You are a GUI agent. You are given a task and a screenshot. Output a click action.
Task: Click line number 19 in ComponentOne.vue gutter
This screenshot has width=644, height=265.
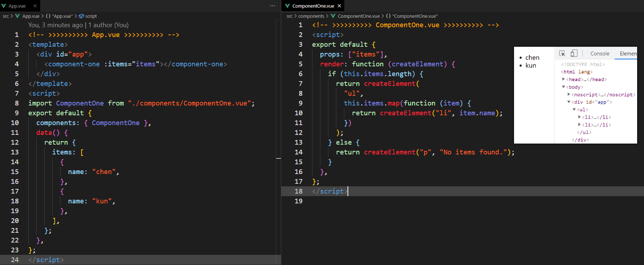pyautogui.click(x=298, y=201)
